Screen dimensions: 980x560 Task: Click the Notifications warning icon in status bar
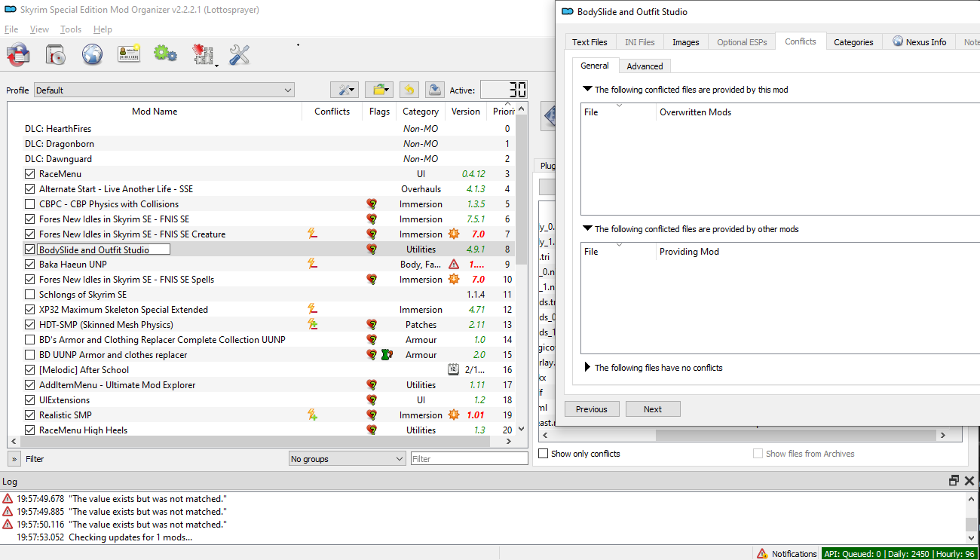point(762,553)
